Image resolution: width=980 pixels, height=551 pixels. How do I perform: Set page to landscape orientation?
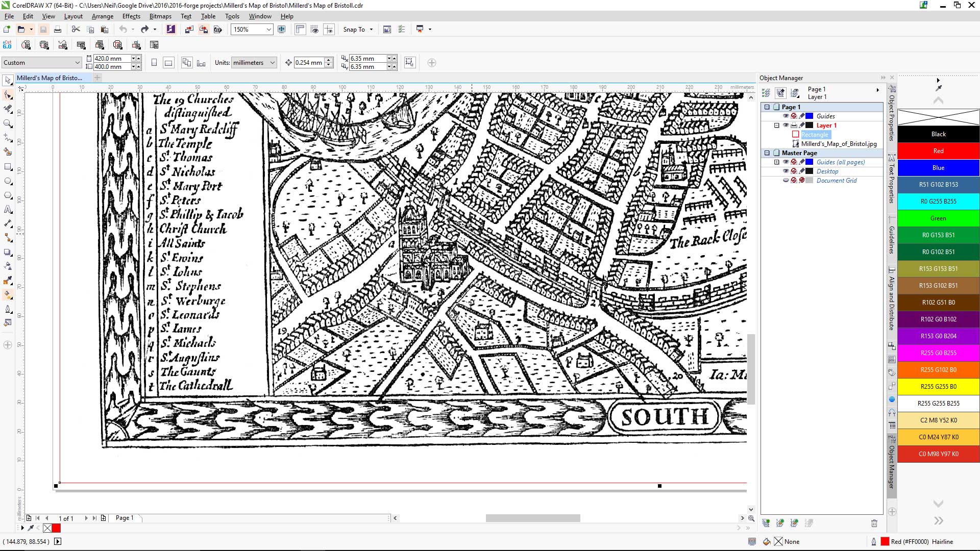(168, 63)
